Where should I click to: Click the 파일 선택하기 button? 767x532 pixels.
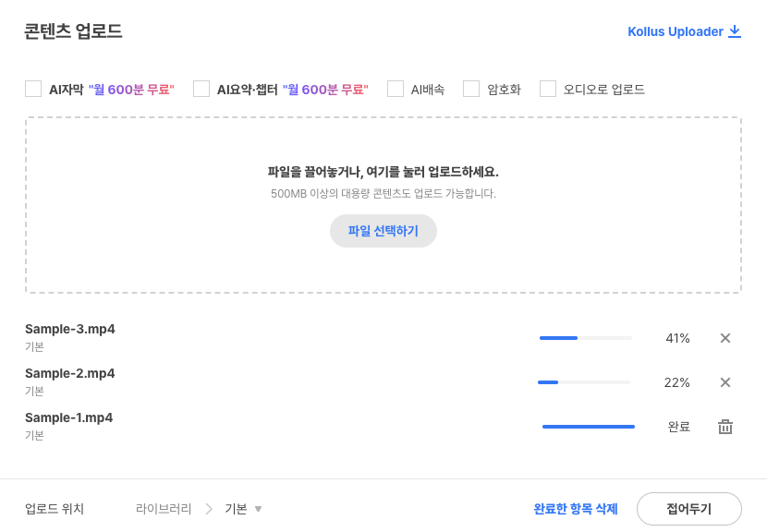click(383, 231)
